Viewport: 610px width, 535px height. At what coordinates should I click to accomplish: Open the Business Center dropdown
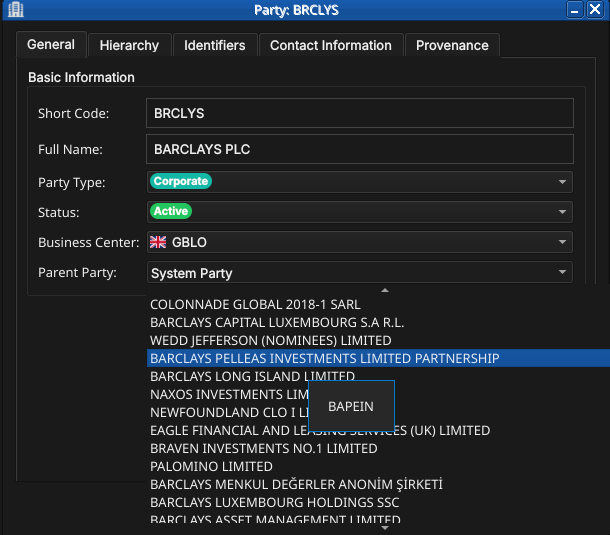pos(359,242)
